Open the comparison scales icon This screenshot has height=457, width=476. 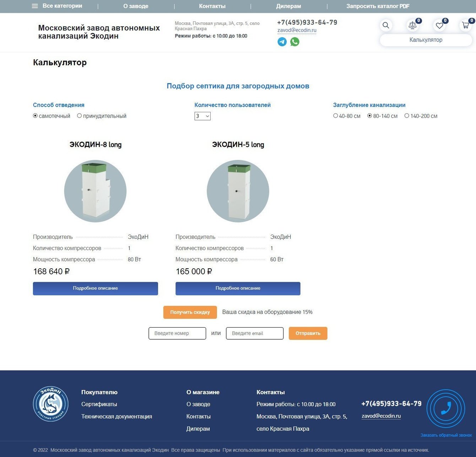412,25
